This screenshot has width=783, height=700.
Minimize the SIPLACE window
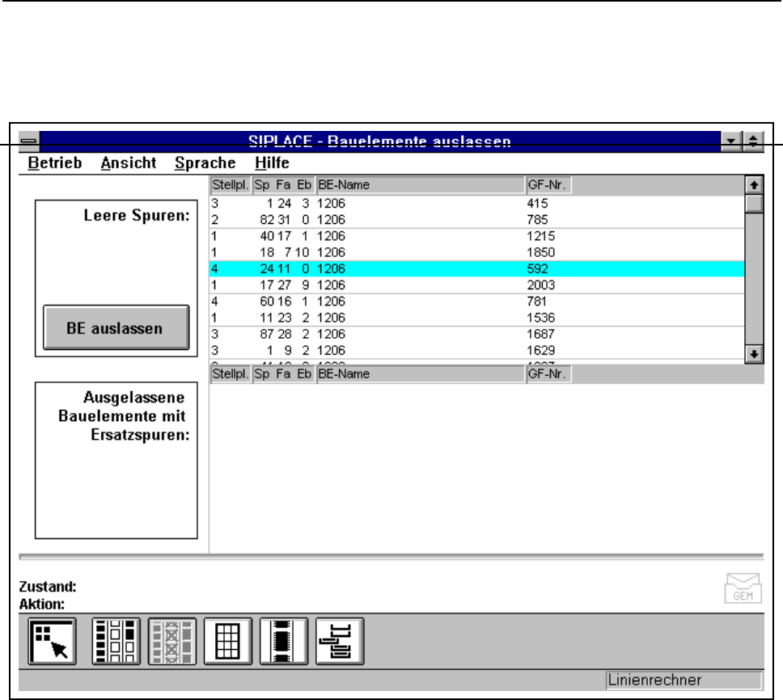731,141
